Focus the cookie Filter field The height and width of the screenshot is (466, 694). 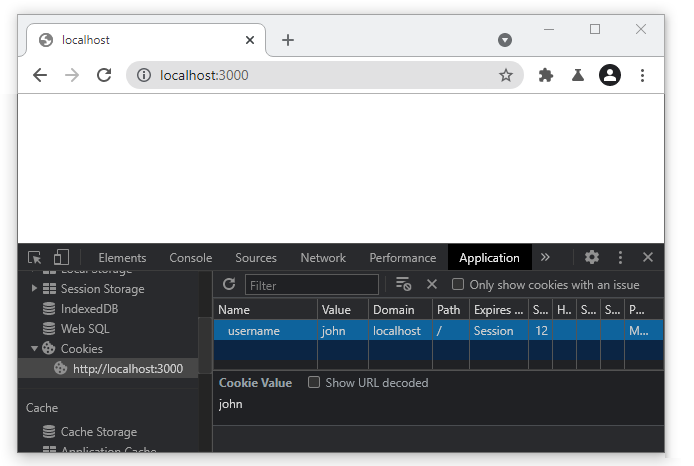pos(312,285)
